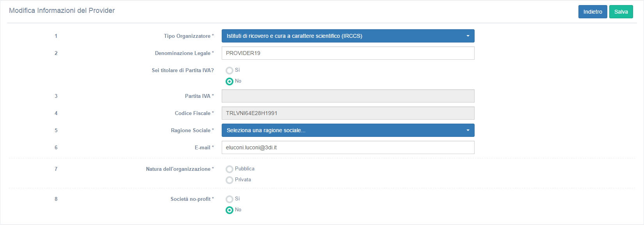Select Si for Partita IVA holder
The height and width of the screenshot is (225, 644).
point(229,71)
